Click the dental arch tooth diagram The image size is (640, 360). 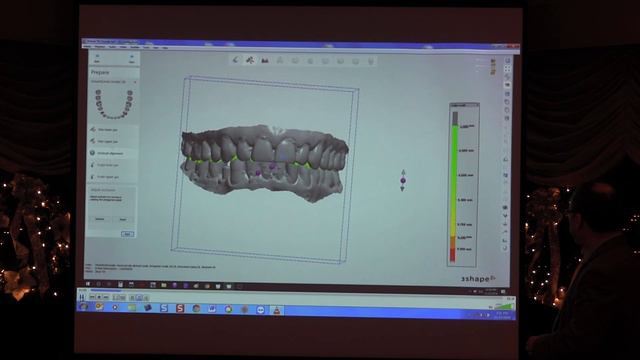coord(114,104)
